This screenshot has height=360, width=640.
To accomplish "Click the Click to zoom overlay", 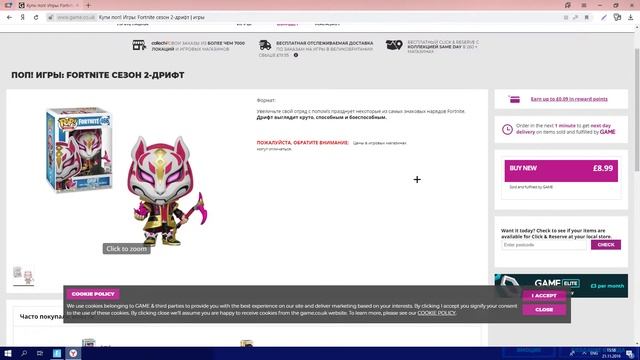I will [127, 249].
